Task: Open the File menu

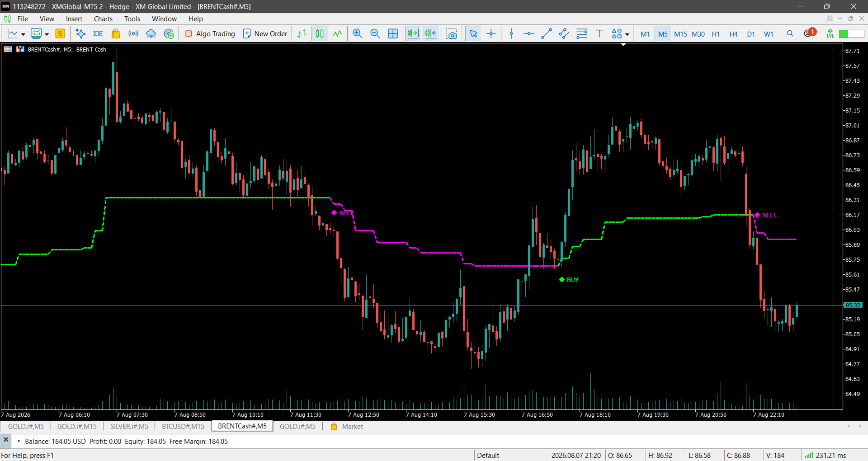Action: tap(23, 19)
